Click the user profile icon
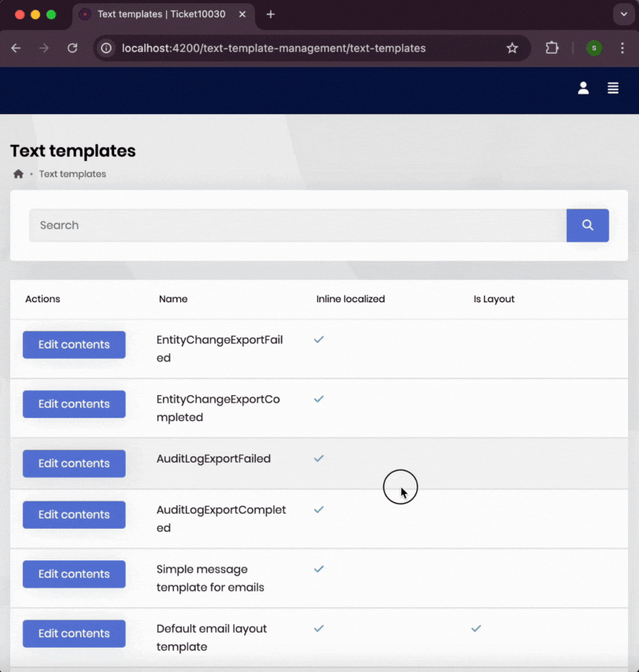This screenshot has width=639, height=672. click(583, 88)
